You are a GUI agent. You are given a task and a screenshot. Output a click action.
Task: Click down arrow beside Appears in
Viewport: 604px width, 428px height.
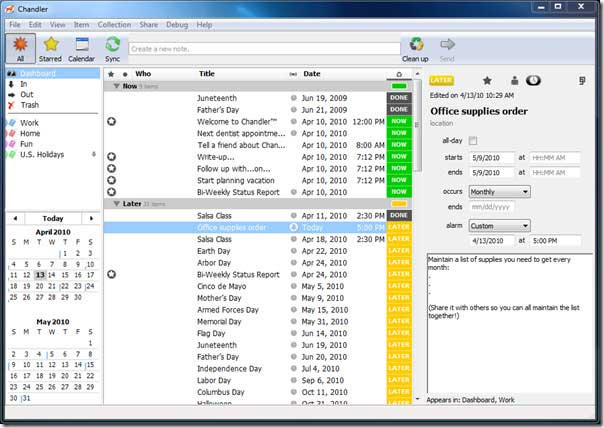[x=418, y=399]
